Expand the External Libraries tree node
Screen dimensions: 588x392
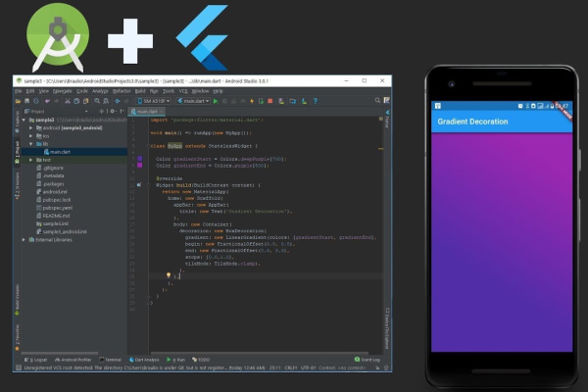click(x=24, y=239)
